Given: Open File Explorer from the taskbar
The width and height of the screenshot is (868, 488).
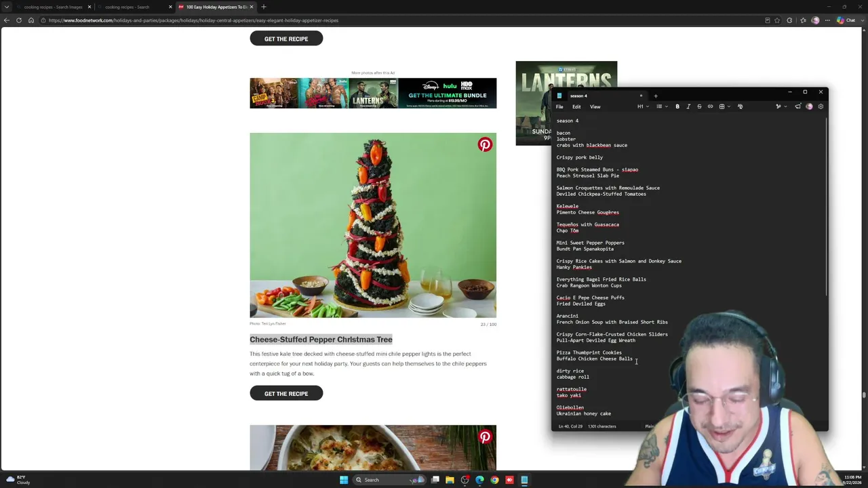Looking at the screenshot, I should coord(450,480).
